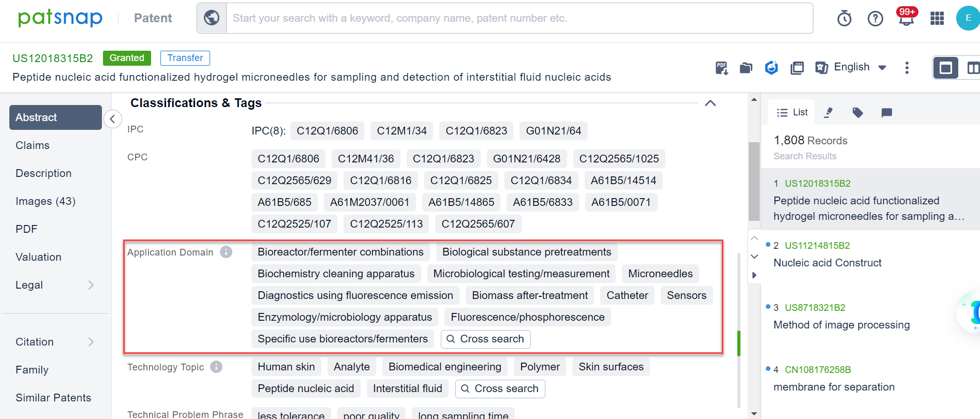Click the help question mark icon
This screenshot has width=980, height=419.
(875, 19)
